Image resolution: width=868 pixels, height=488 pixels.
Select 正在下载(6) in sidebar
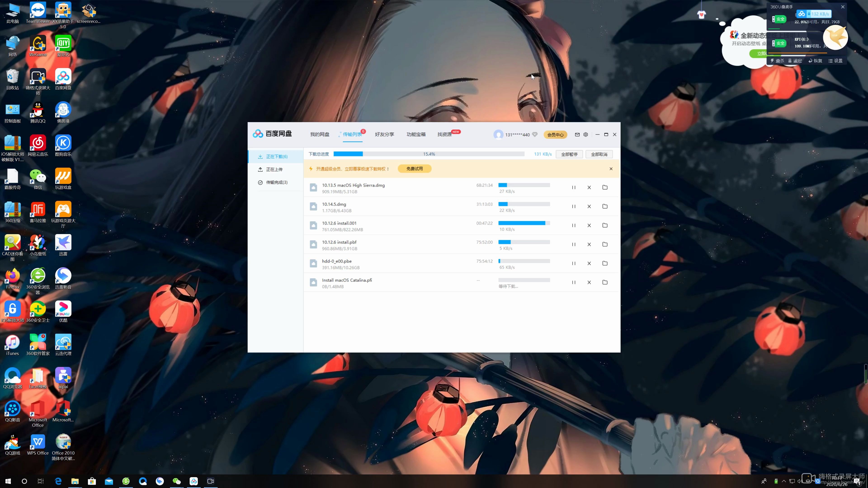(x=276, y=157)
